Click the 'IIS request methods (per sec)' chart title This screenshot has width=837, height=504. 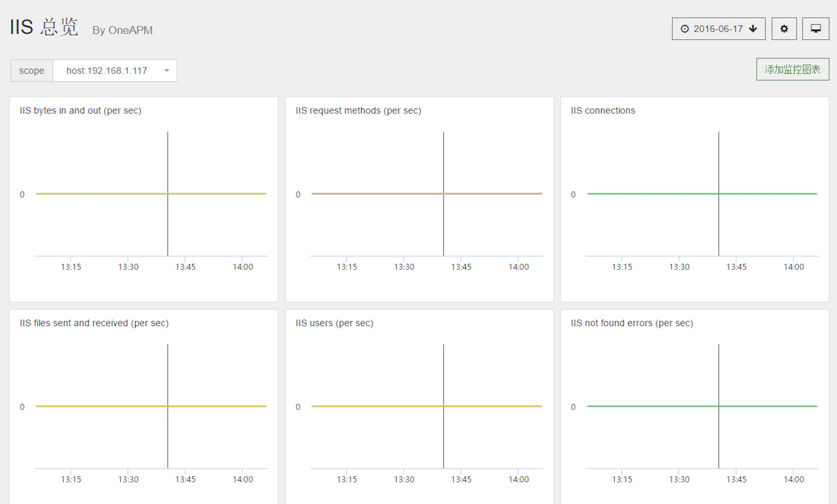(358, 111)
